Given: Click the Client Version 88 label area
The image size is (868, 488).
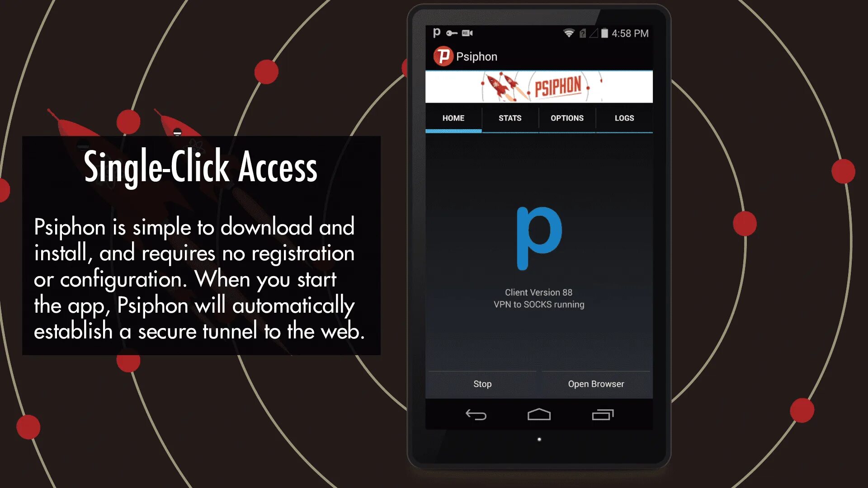Looking at the screenshot, I should point(539,292).
